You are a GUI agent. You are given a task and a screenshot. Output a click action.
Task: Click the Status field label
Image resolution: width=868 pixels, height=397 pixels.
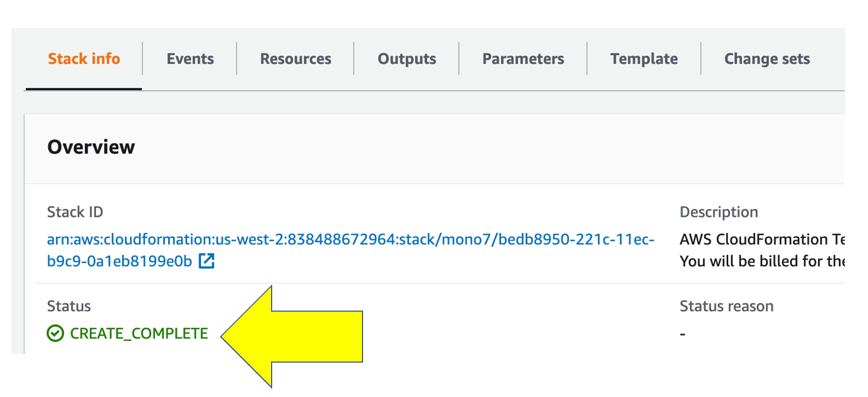[x=69, y=306]
